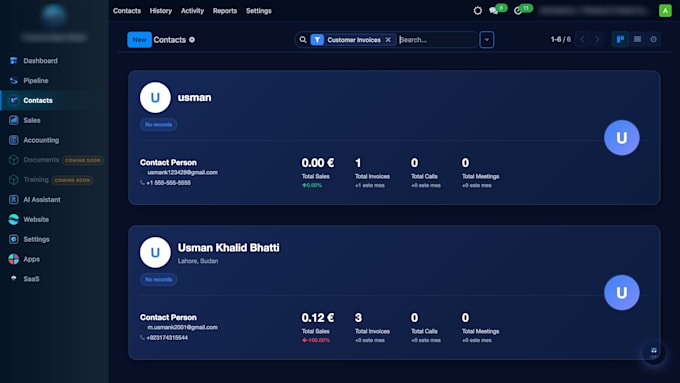Click the 0.00 € Total Sales value
Image resolution: width=680 pixels, height=383 pixels.
tap(318, 163)
